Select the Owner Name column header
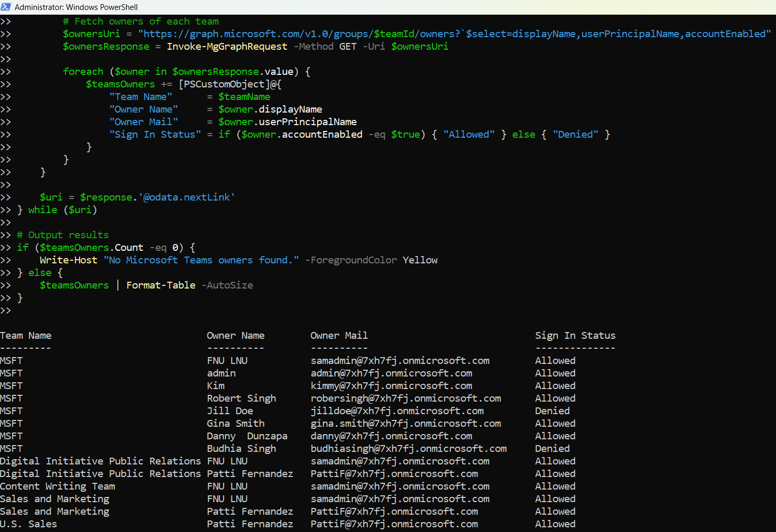Screen dimensions: 776x532 (x=236, y=336)
